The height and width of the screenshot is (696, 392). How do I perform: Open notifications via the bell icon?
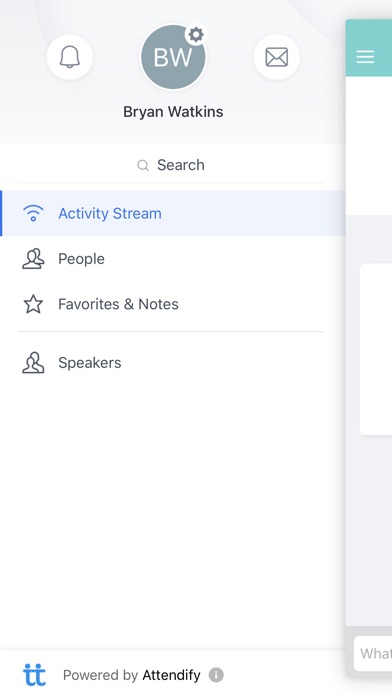tap(70, 57)
